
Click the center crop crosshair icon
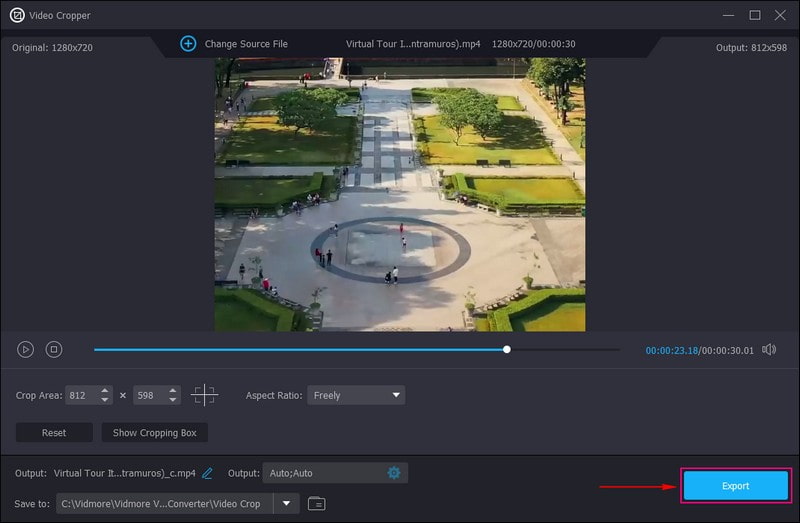pyautogui.click(x=204, y=395)
